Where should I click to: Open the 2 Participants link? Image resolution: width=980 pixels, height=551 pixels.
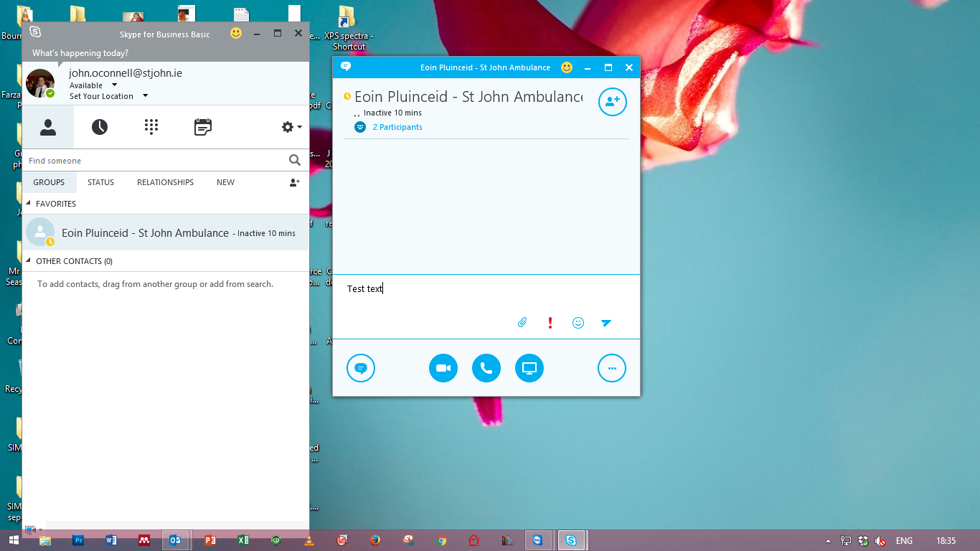[397, 127]
